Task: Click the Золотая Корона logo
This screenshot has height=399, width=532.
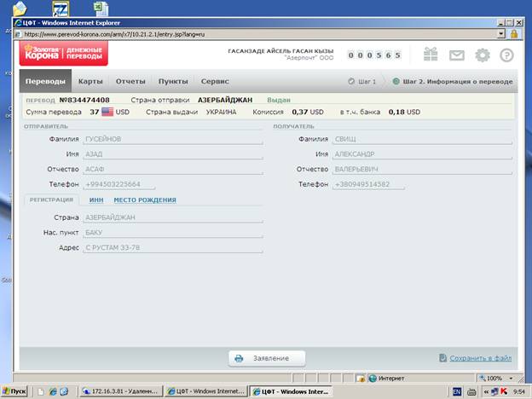Action: tap(64, 53)
